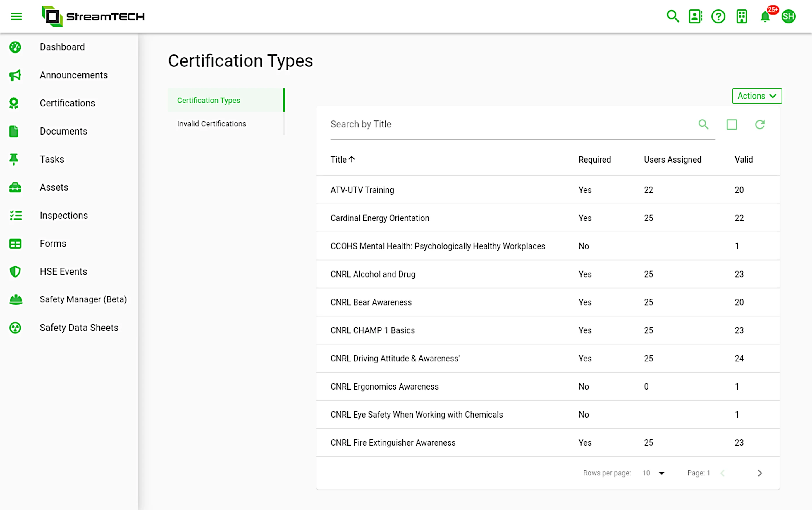Click the Inspections checklist icon
This screenshot has width=812, height=510.
pos(16,216)
